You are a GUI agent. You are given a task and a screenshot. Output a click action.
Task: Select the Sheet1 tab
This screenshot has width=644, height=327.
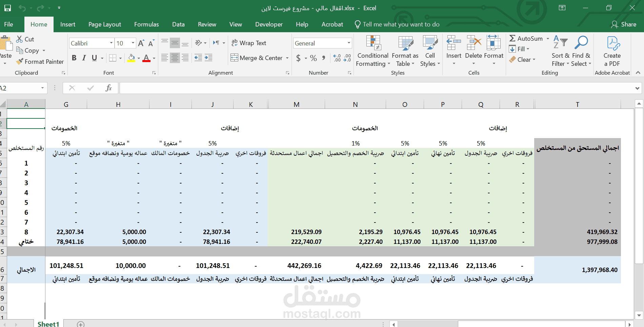(x=48, y=324)
